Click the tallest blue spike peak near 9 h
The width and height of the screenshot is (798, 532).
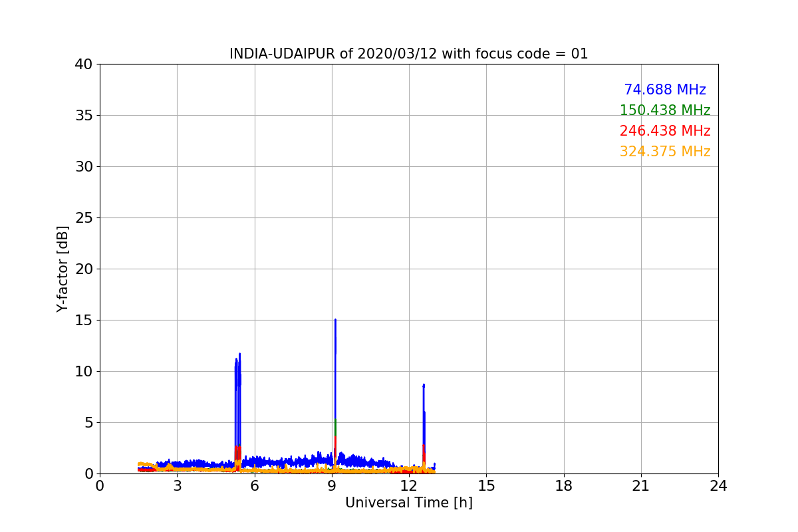(335, 321)
